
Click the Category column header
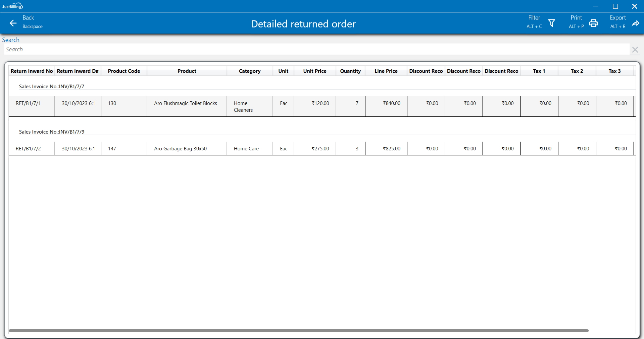click(x=249, y=71)
